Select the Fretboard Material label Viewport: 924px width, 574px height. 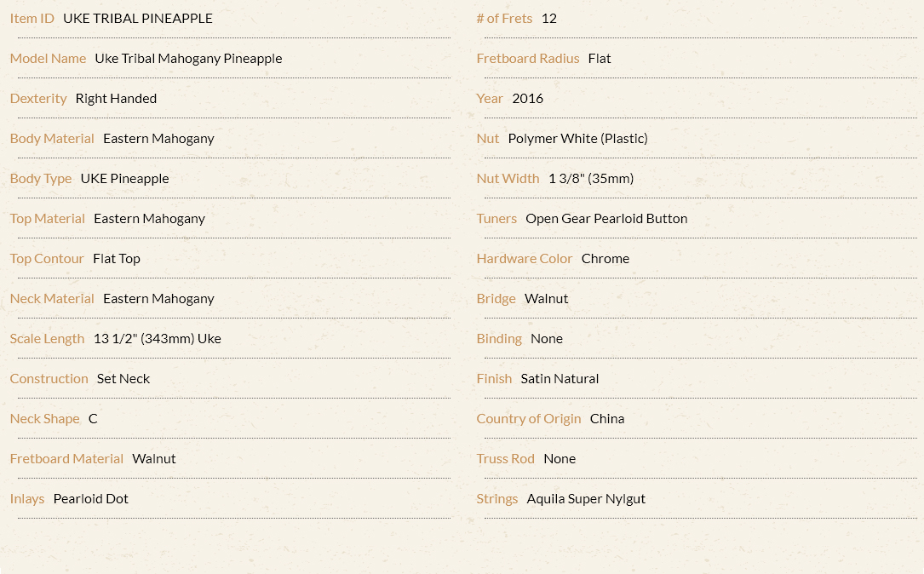point(66,459)
